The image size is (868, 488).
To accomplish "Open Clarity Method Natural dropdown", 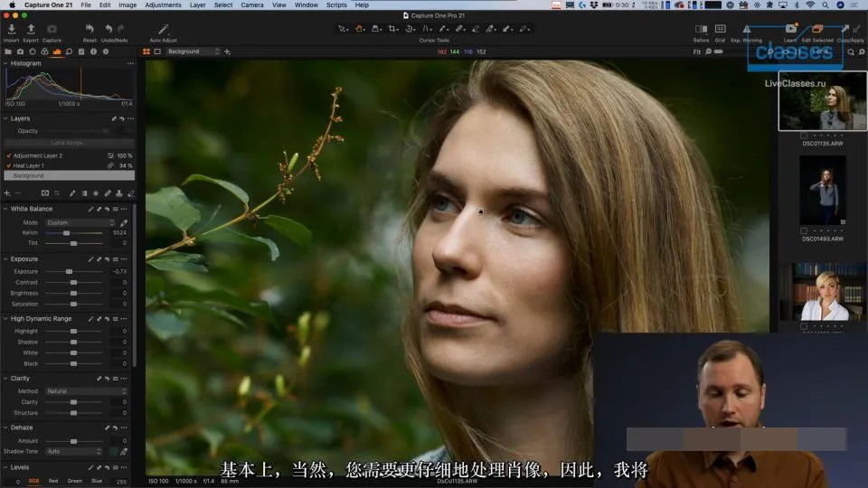I will tap(87, 391).
